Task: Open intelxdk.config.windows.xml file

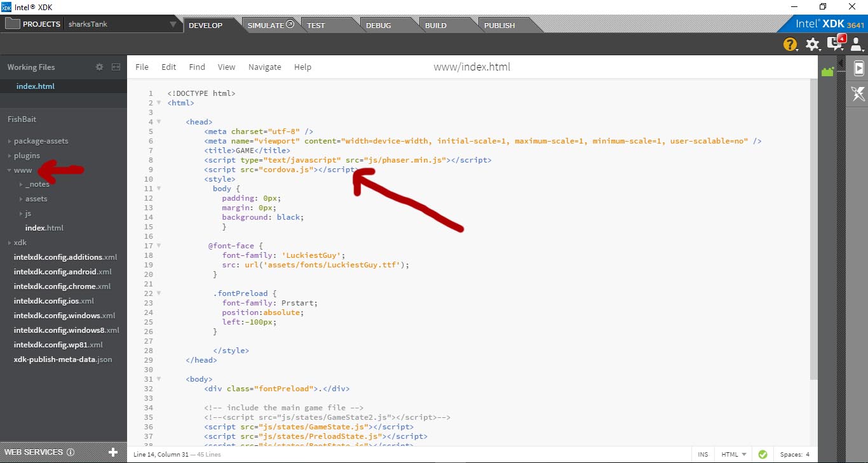Action: pyautogui.click(x=64, y=316)
